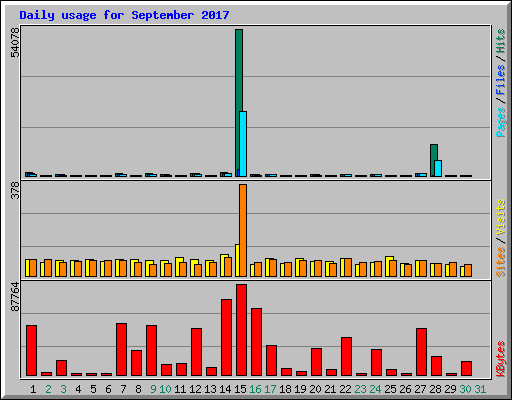Click day label 17 on the x-axis

click(x=270, y=389)
